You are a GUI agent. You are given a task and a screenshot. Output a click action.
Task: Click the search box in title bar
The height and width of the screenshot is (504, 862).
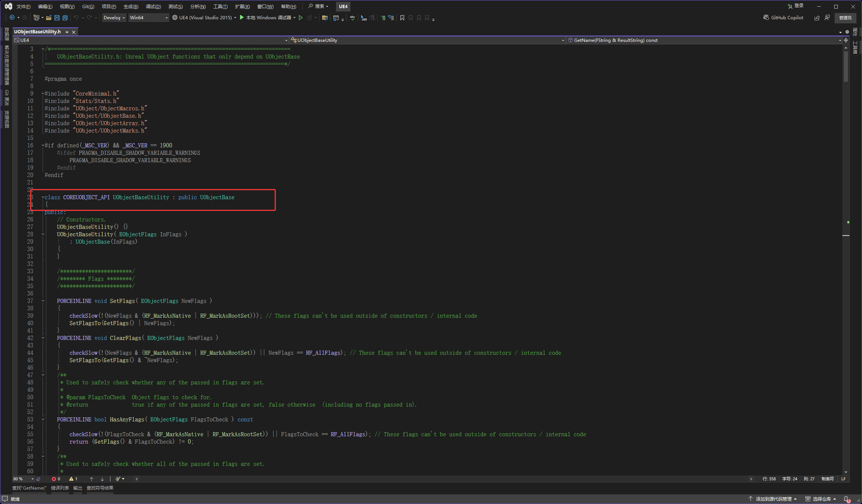click(319, 6)
